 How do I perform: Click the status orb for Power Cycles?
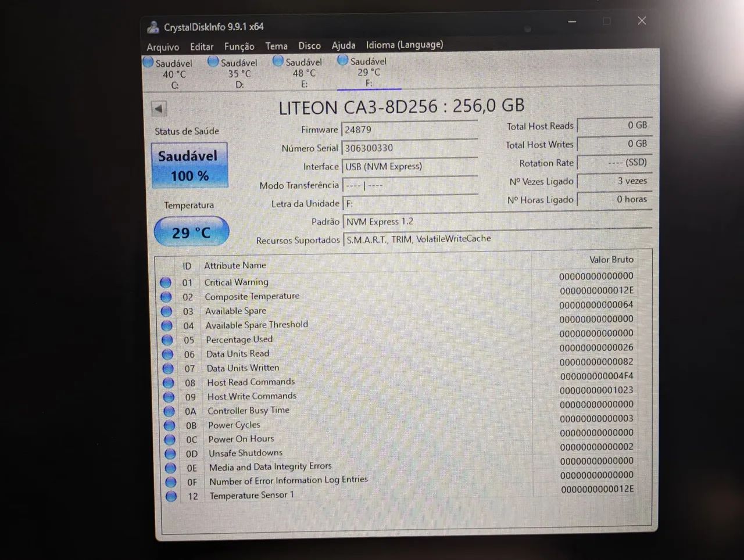[169, 425]
